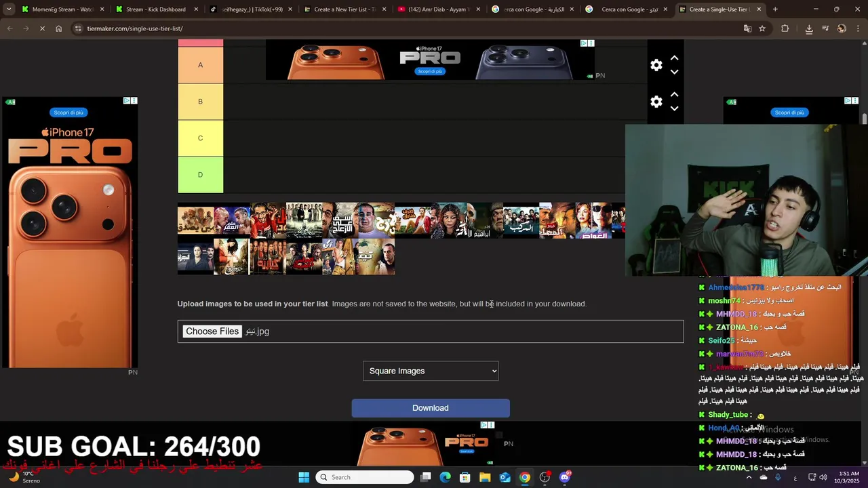The width and height of the screenshot is (868, 488).
Task: Open clock and date in taskbar
Action: tap(848, 477)
